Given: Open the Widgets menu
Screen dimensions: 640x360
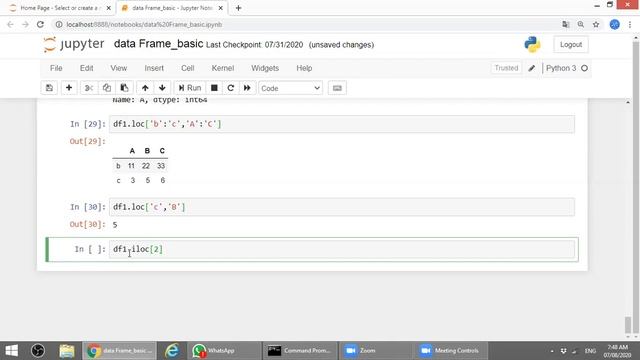Looking at the screenshot, I should (265, 68).
